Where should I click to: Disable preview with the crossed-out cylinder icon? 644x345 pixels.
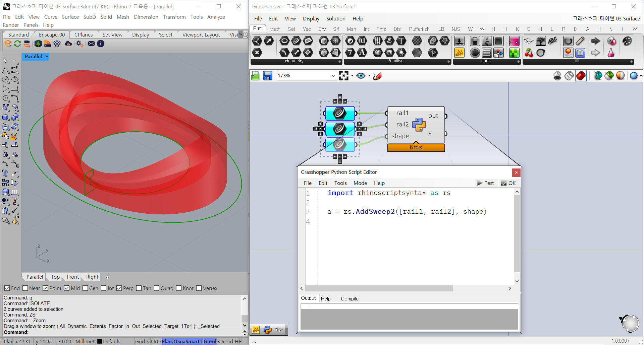point(557,76)
